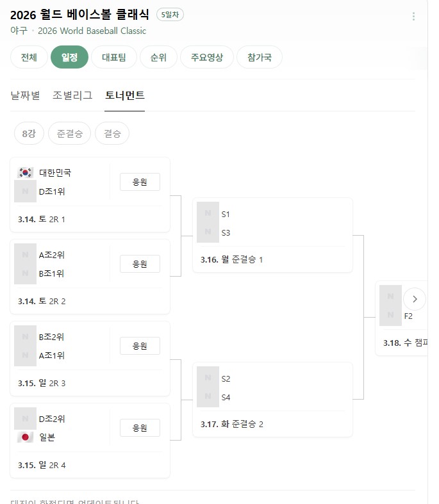
Task: Select the 준결승 round filter chip
Action: click(69, 133)
